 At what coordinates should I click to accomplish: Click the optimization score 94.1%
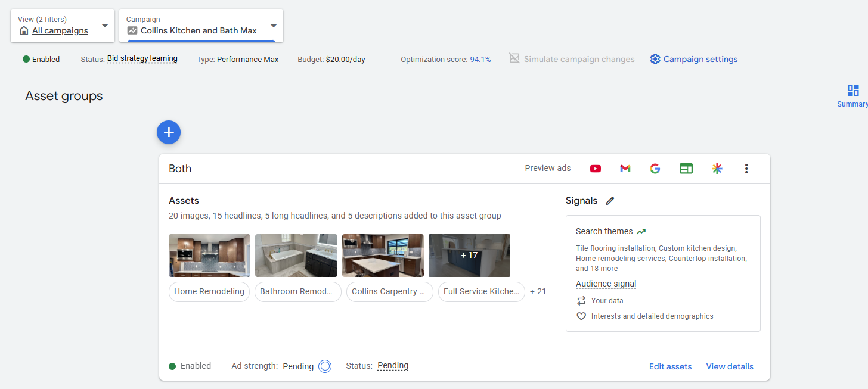coord(480,59)
